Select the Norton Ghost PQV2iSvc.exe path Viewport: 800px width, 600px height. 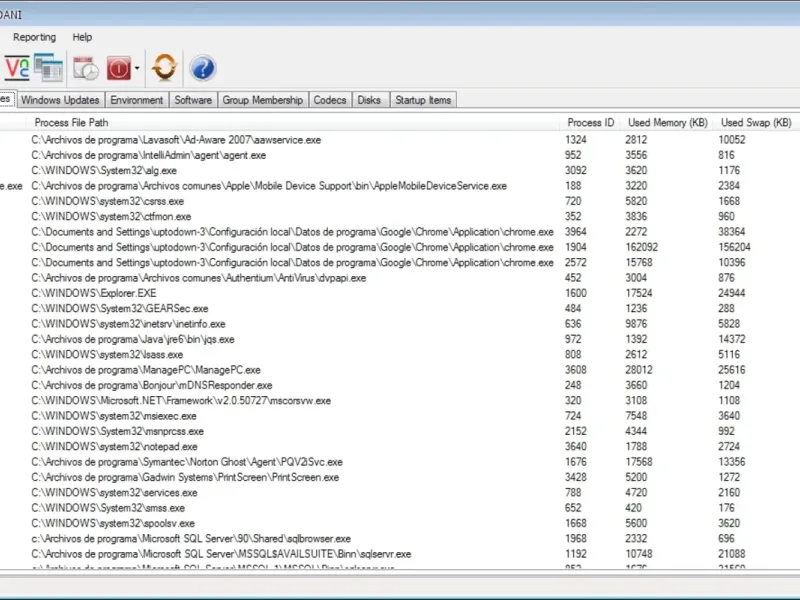[x=187, y=462]
